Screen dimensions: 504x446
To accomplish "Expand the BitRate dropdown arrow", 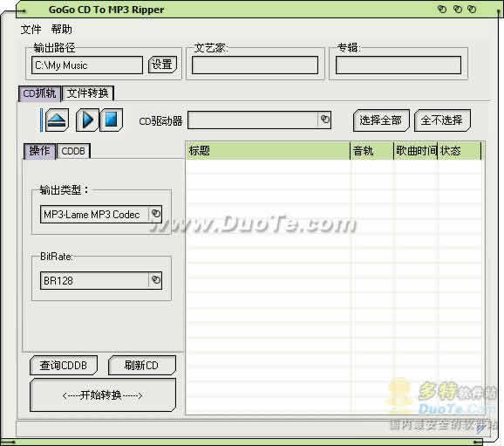I will (155, 280).
